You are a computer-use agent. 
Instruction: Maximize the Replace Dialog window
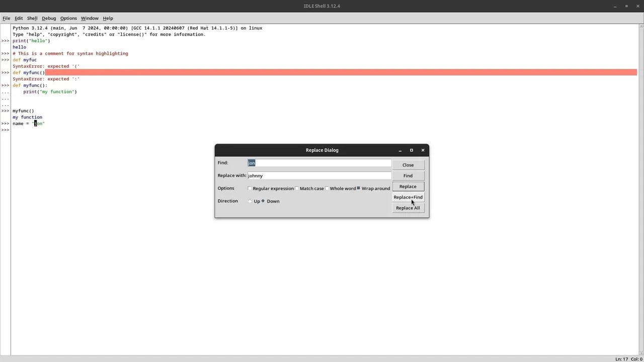tap(412, 150)
